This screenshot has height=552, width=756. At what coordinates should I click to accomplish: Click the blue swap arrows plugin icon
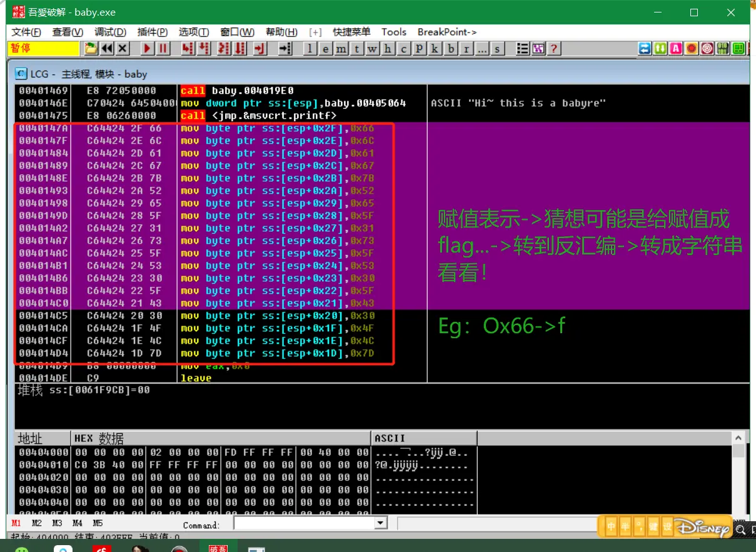coord(645,49)
